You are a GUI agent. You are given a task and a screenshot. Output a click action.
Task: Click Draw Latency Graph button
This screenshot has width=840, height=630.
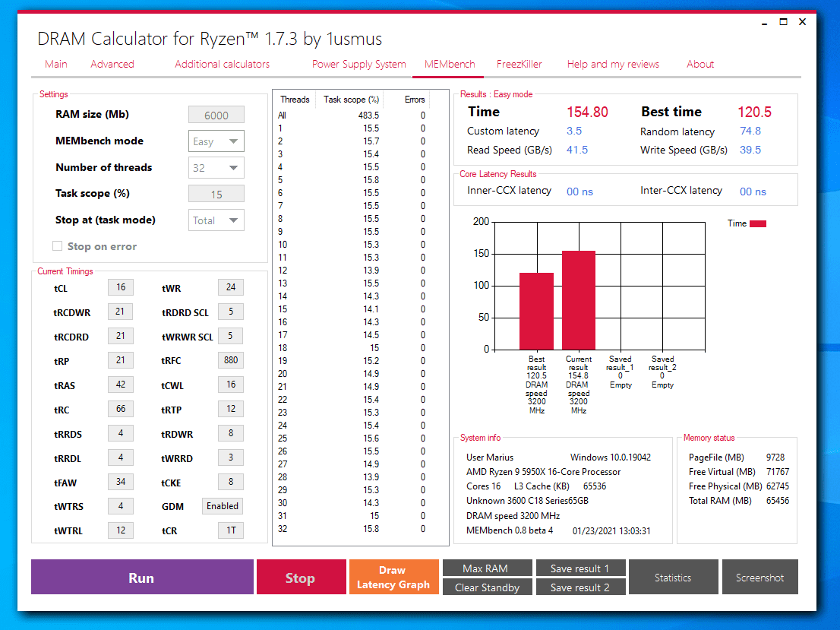[x=393, y=577]
